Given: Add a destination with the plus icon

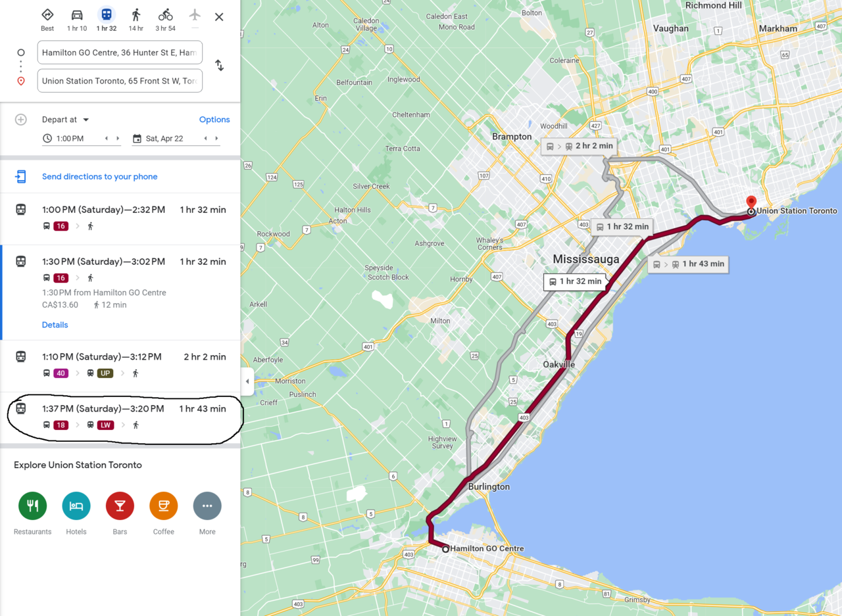Looking at the screenshot, I should click(x=21, y=120).
